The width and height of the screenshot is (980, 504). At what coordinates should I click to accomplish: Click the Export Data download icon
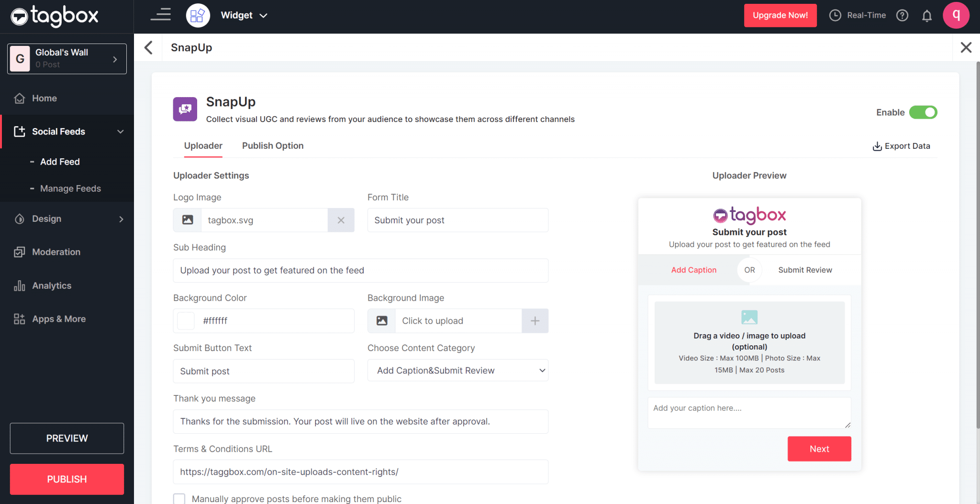tap(877, 146)
